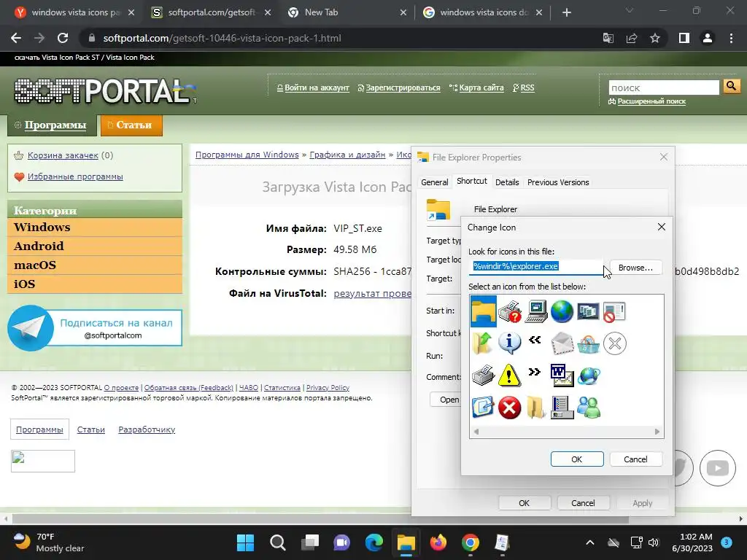Screen dimensions: 747x560
Task: Select the blue frame with arrow icon
Action: click(x=483, y=408)
